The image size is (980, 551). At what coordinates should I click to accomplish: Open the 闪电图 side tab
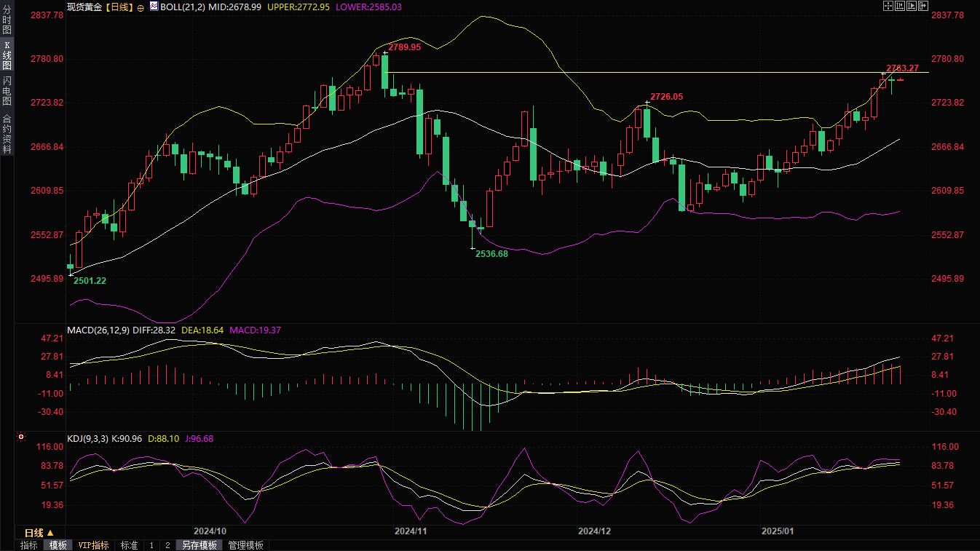point(7,90)
